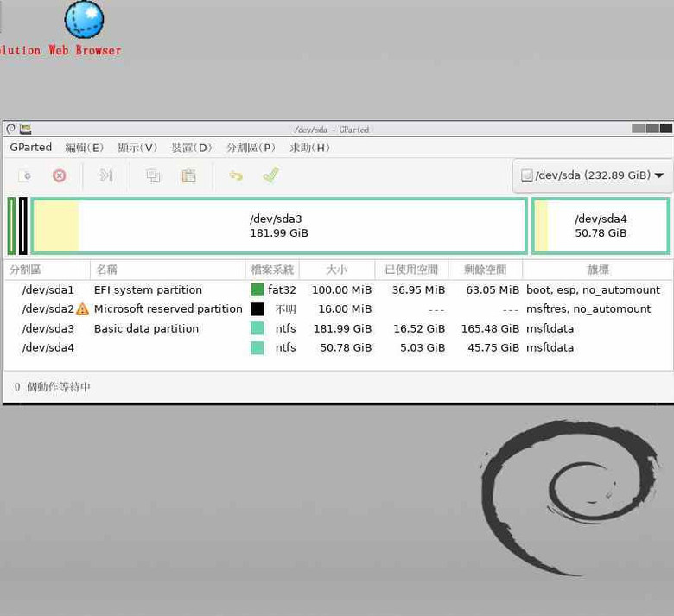Click the Undo last operation icon
Viewport: 674px width, 616px height.
[236, 175]
